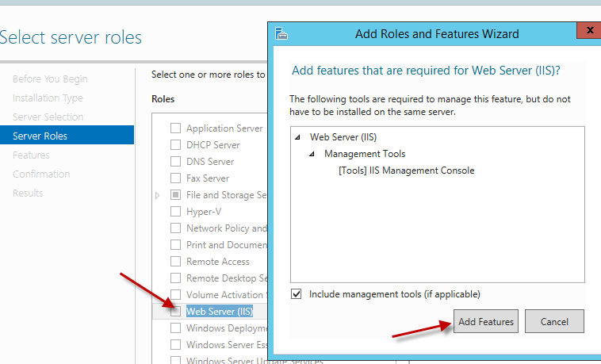Click the Hyper-V role label

coord(204,212)
